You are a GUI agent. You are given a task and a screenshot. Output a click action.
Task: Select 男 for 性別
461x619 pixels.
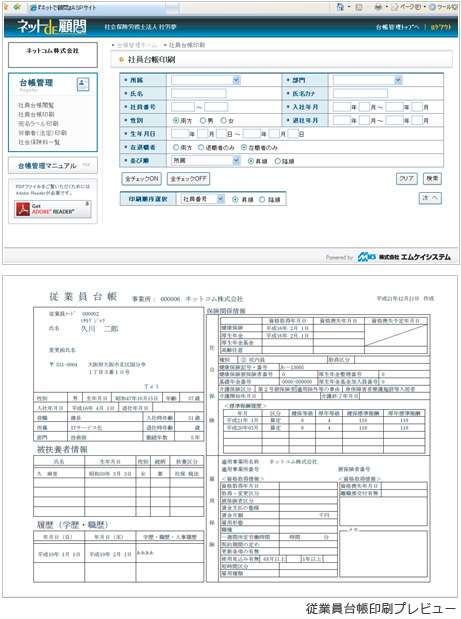coord(203,120)
